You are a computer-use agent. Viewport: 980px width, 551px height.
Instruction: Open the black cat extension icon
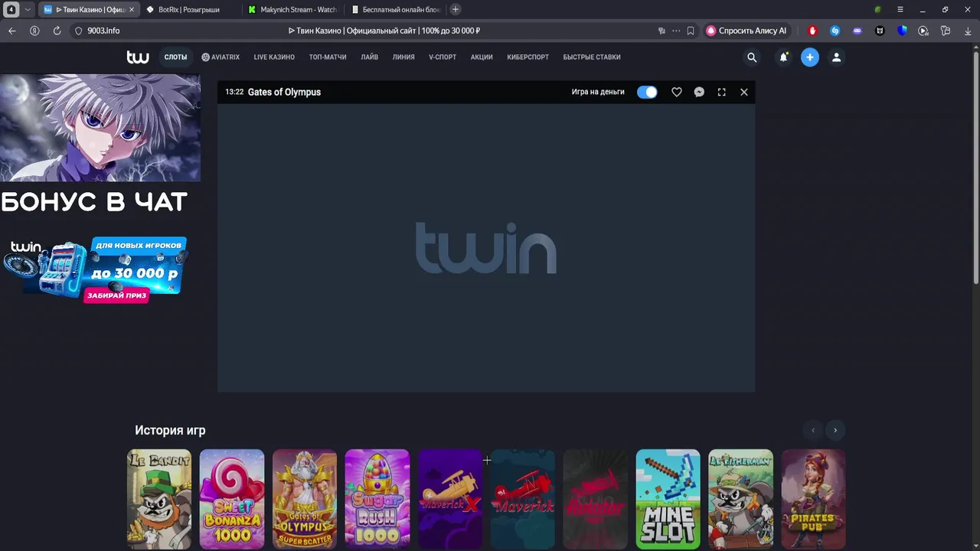880,31
